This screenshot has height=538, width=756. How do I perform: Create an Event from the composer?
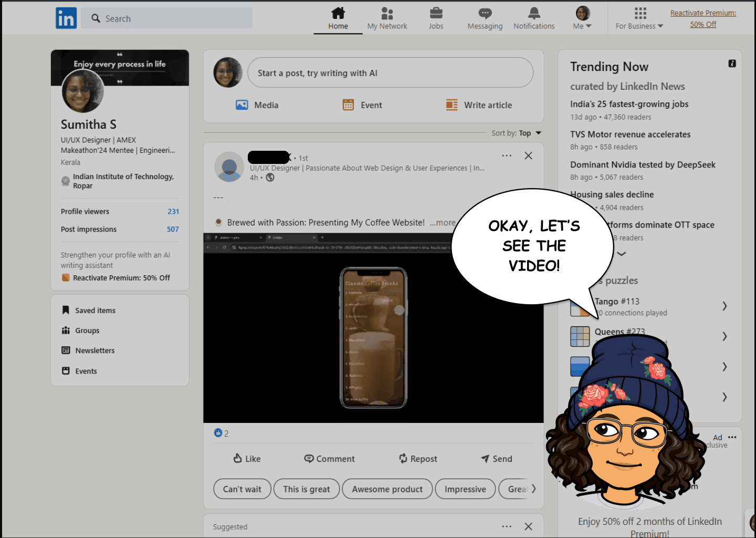tap(362, 105)
